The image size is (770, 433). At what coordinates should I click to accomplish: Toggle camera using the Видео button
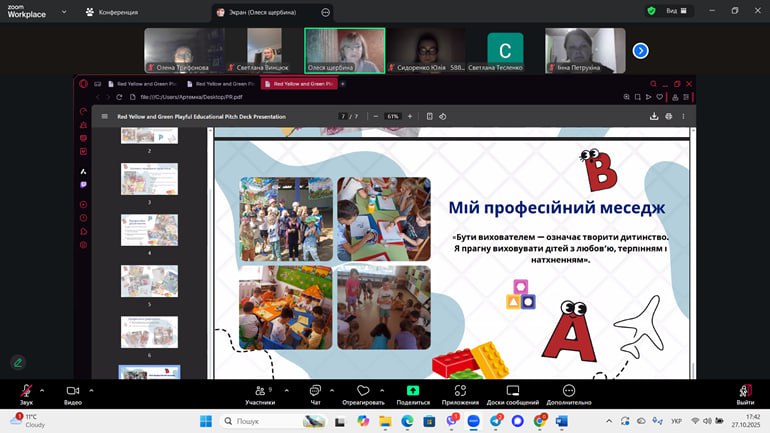coord(73,394)
